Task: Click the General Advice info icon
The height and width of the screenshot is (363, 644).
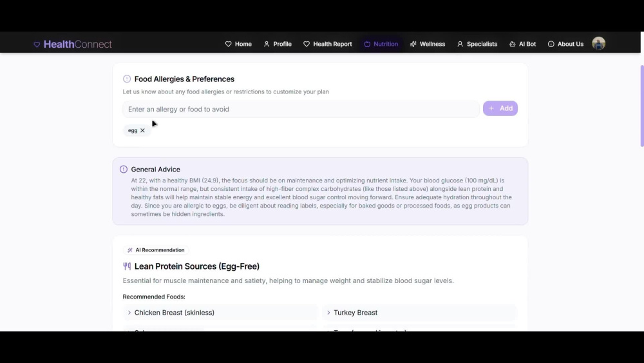Action: [124, 170]
